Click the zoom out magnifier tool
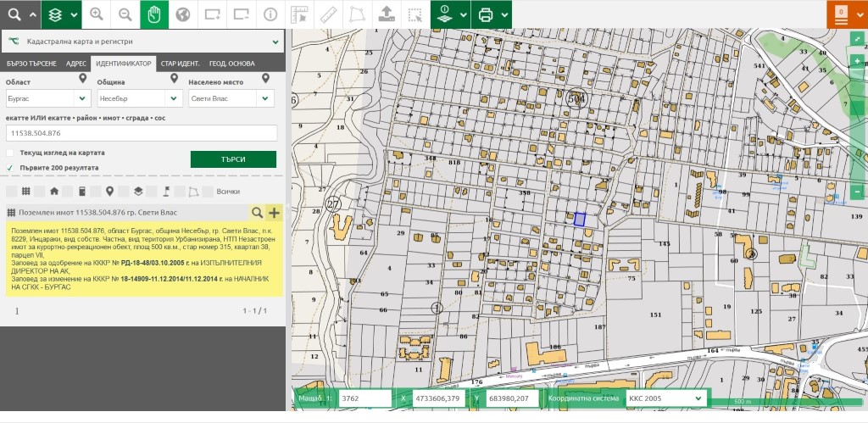 pos(125,14)
